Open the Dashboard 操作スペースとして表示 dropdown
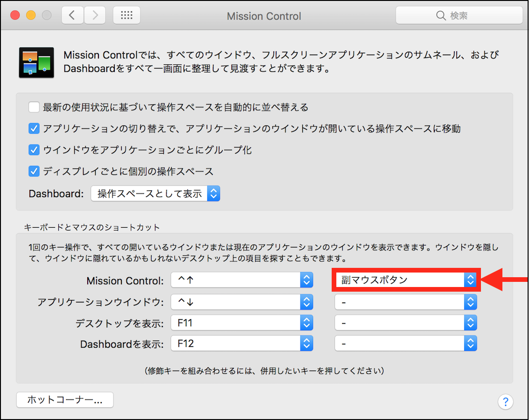529x420 pixels. coord(155,194)
